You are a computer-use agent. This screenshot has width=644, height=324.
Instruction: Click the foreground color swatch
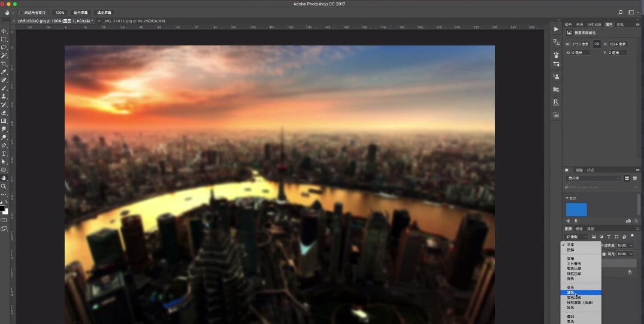click(x=2, y=208)
